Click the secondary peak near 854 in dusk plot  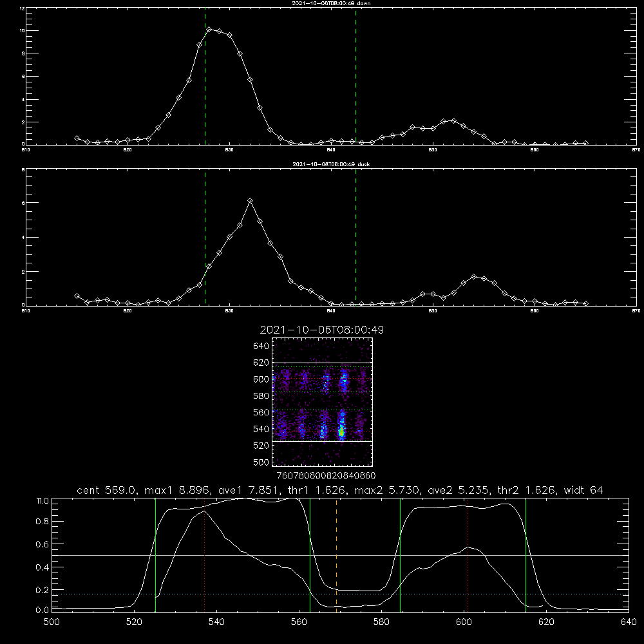click(x=473, y=276)
